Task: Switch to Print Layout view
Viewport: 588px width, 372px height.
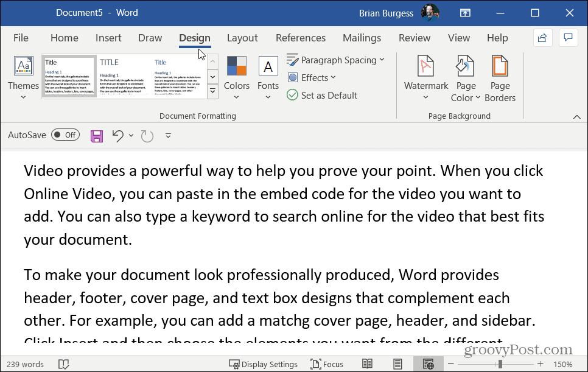Action: [397, 363]
